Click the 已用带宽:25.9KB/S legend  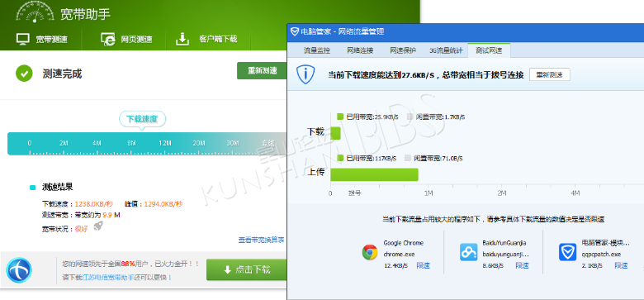coord(367,117)
